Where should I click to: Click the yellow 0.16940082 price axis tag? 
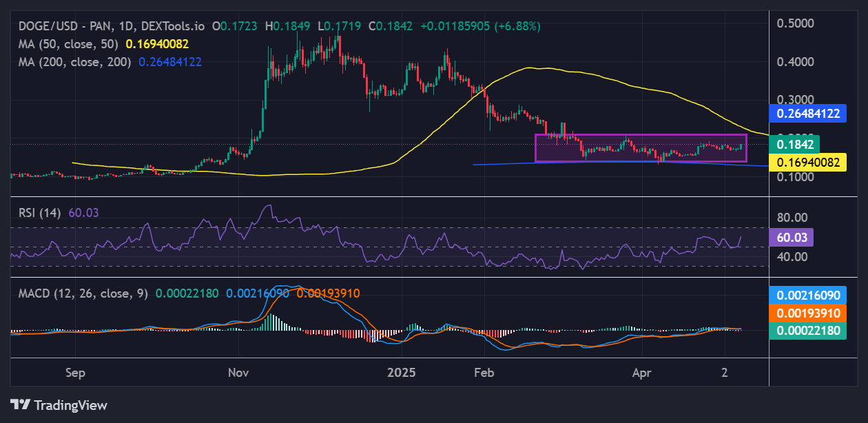(x=809, y=163)
